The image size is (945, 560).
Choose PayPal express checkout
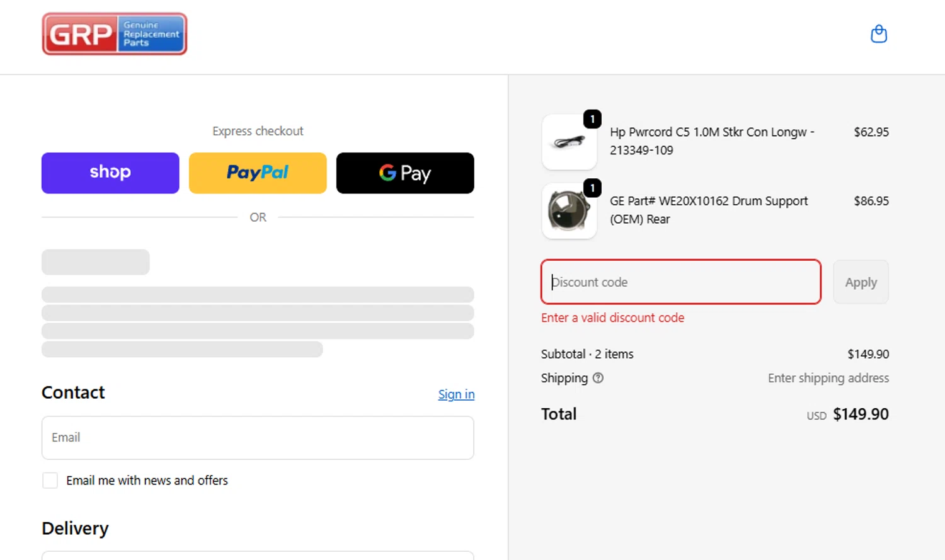(258, 173)
